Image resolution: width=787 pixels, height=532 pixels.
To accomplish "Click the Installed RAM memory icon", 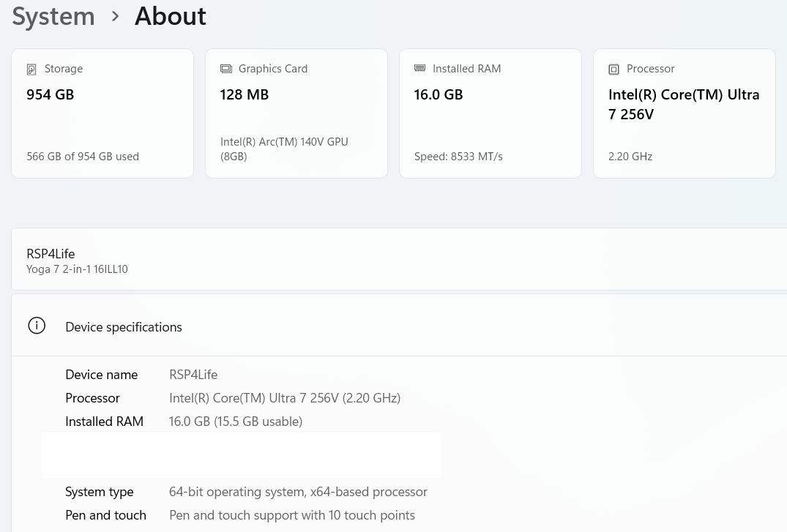I will [419, 68].
